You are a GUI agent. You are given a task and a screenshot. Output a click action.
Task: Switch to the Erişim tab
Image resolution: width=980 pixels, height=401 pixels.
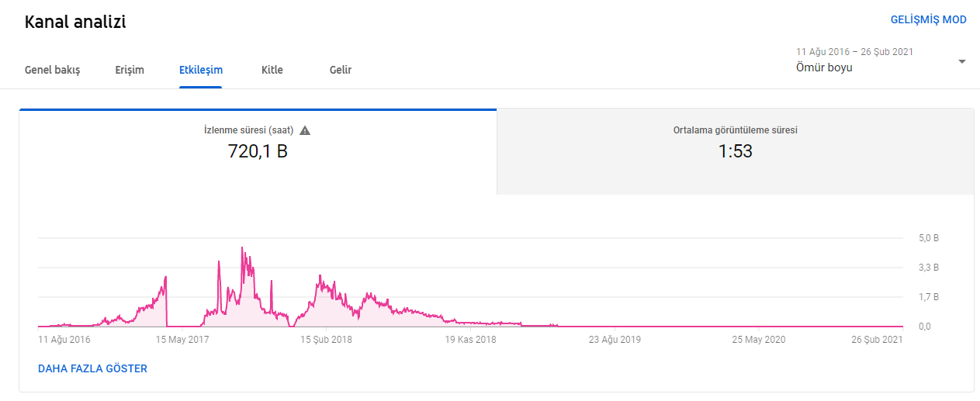(x=130, y=70)
